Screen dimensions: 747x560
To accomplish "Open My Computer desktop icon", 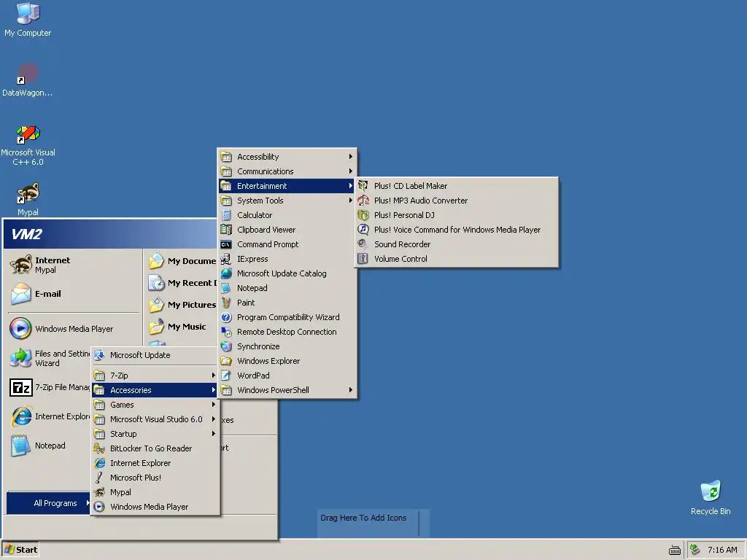I will tap(28, 13).
